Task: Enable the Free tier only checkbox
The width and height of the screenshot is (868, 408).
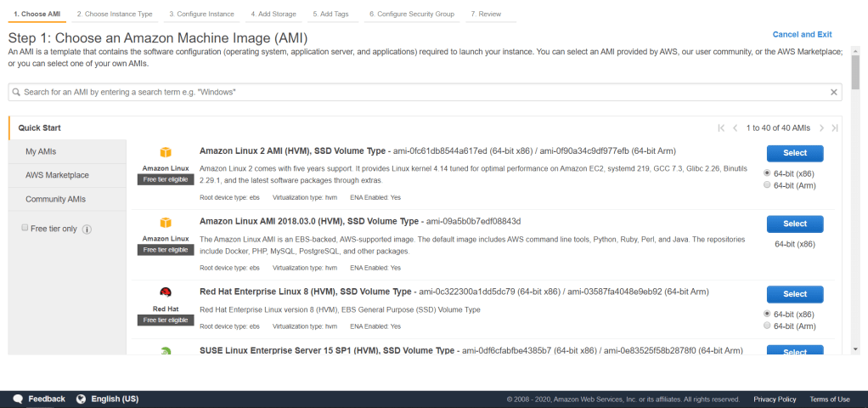Action: (24, 229)
